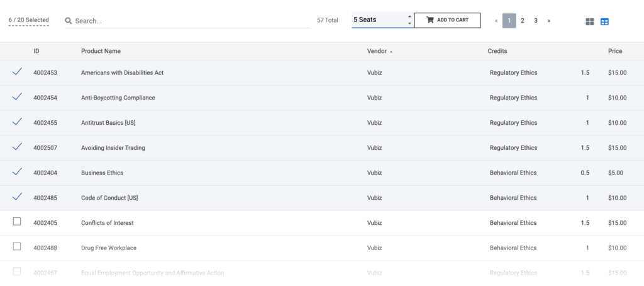Sort by Product Name column

(101, 51)
